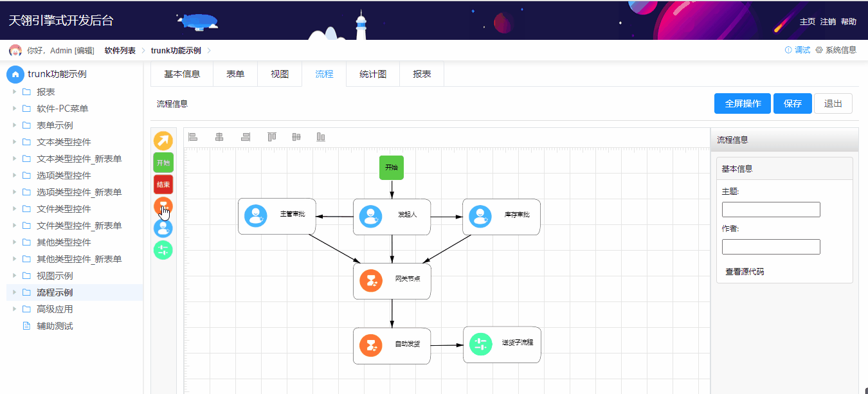Open 系统信息 in the top bar
Image resolution: width=868 pixels, height=394 pixels.
pos(841,49)
